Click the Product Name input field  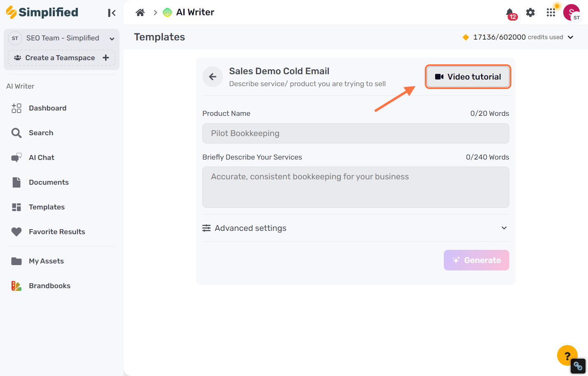pos(356,133)
